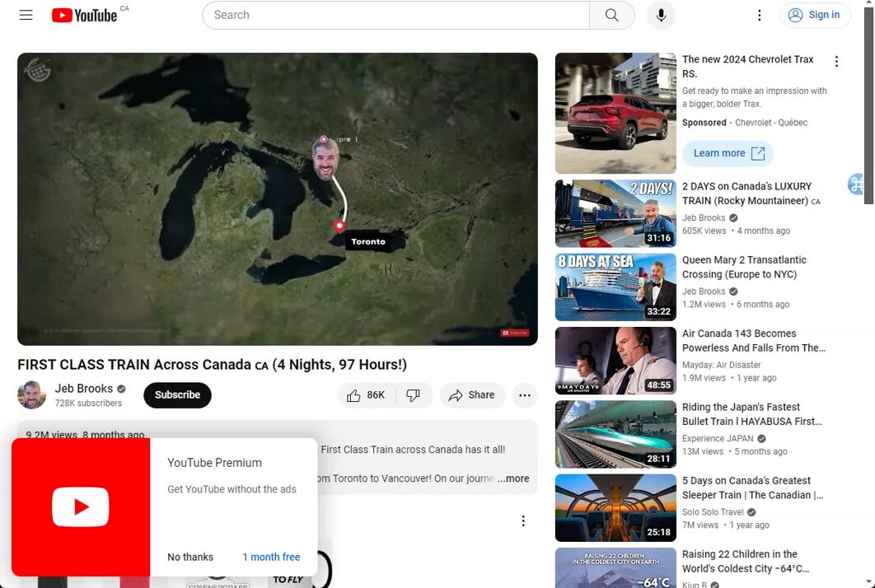Dismiss Premium offer with No thanks
Image resolution: width=875 pixels, height=588 pixels.
[190, 557]
